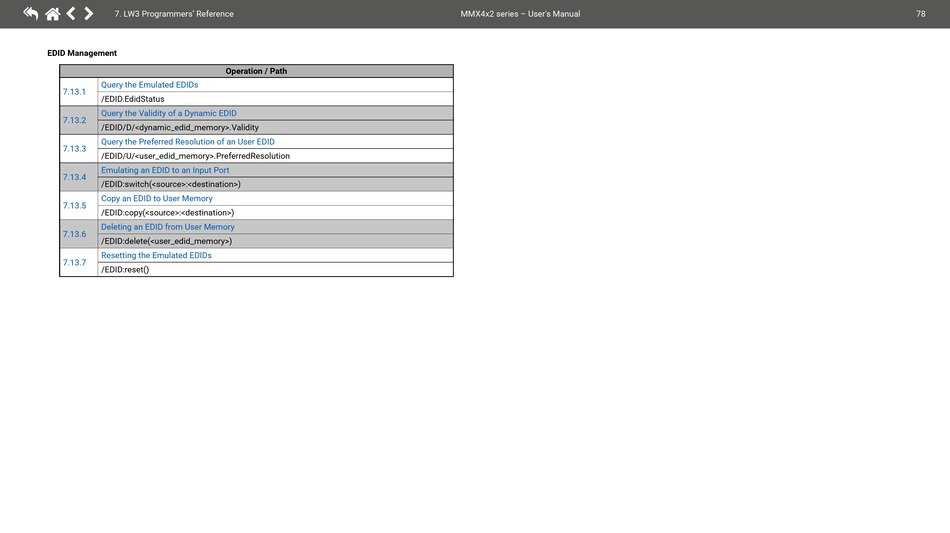
Task: Click the double-arrow return-back icon
Action: [30, 13]
